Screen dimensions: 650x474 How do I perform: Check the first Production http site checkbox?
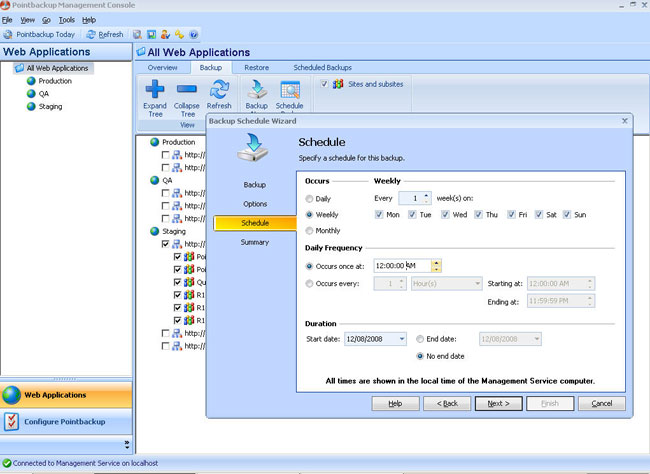click(x=165, y=155)
